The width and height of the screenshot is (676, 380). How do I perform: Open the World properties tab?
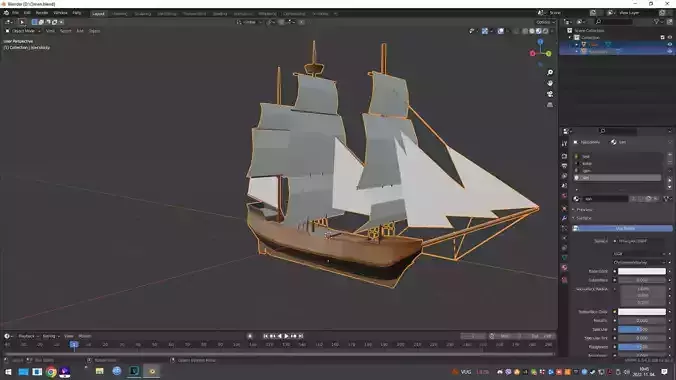(564, 196)
